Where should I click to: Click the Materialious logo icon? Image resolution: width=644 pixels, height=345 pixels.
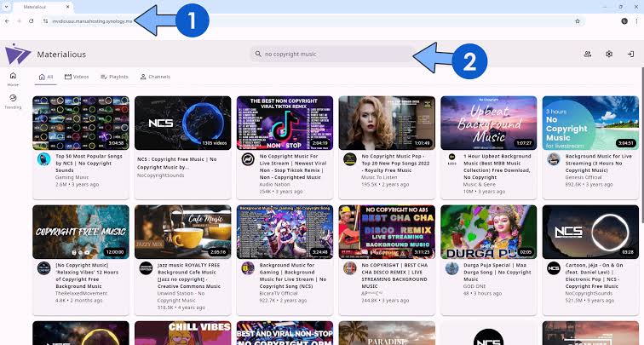click(17, 54)
